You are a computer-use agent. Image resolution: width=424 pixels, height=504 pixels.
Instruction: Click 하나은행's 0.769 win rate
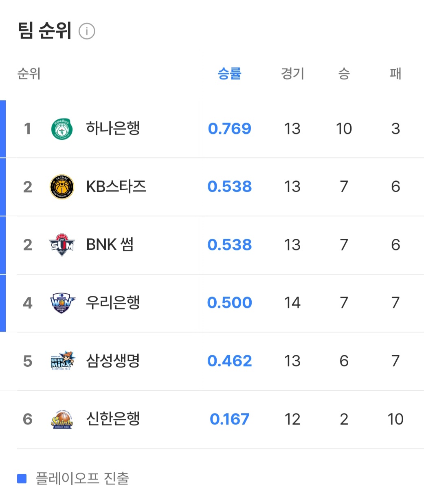[229, 129]
